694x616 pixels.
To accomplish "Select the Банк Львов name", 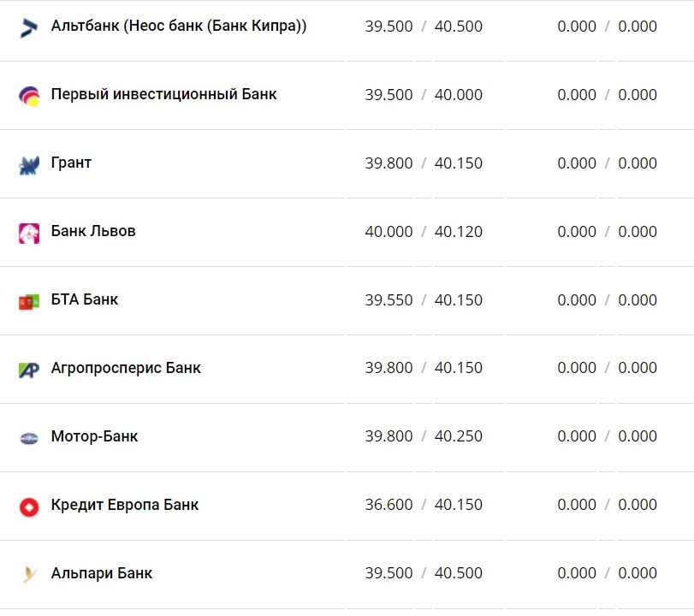I will point(93,232).
